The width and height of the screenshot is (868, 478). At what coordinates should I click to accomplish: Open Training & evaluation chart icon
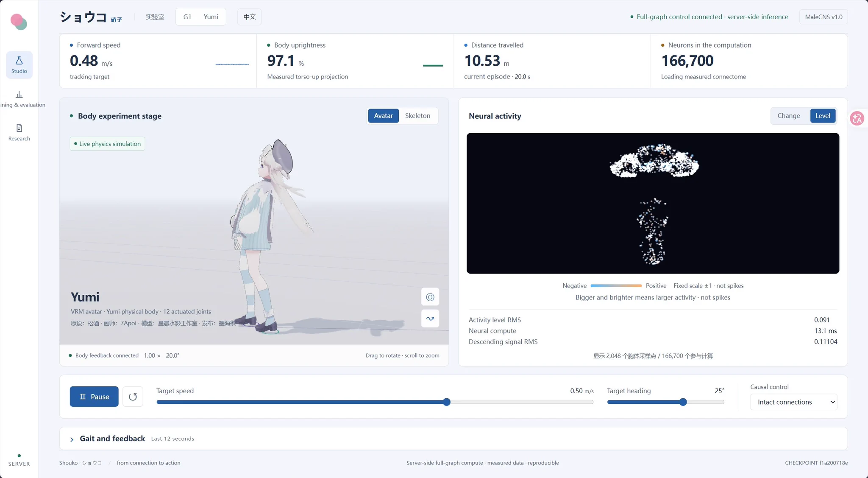pyautogui.click(x=19, y=95)
